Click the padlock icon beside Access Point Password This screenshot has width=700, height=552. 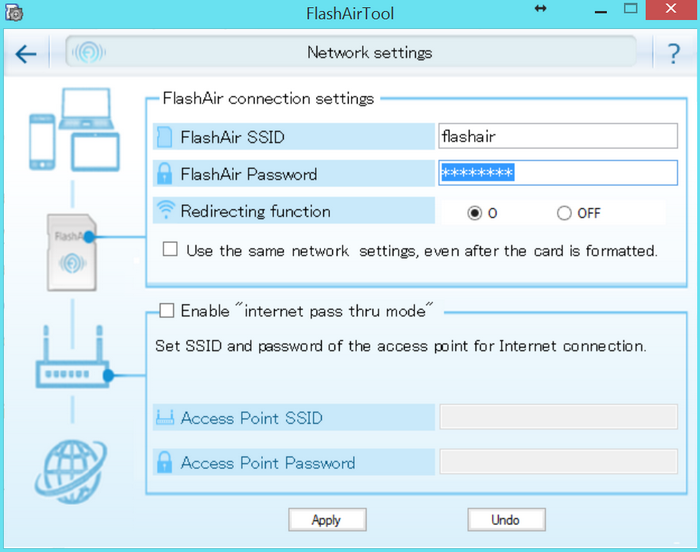click(164, 462)
